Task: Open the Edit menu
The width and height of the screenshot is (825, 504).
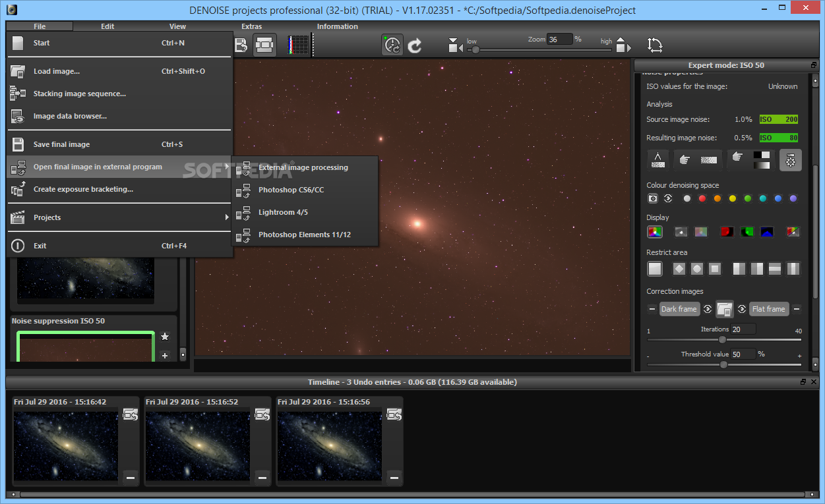Action: coord(107,26)
